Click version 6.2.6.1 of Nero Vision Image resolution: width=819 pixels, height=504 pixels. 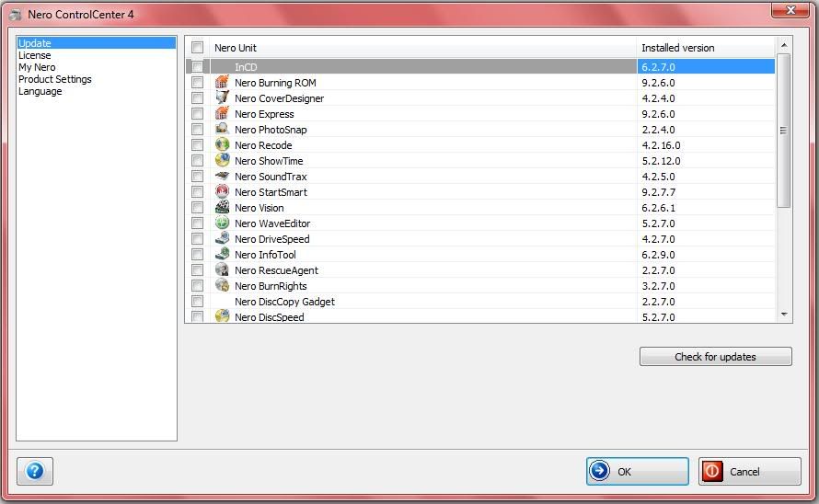click(658, 208)
